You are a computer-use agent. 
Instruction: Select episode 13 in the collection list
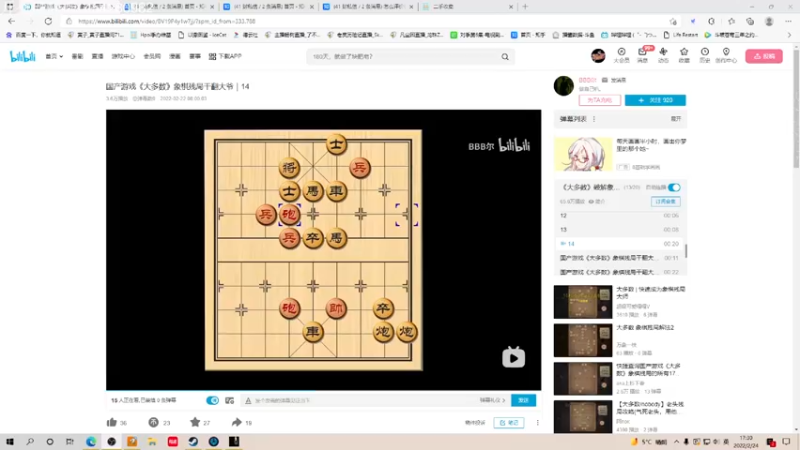pyautogui.click(x=619, y=230)
